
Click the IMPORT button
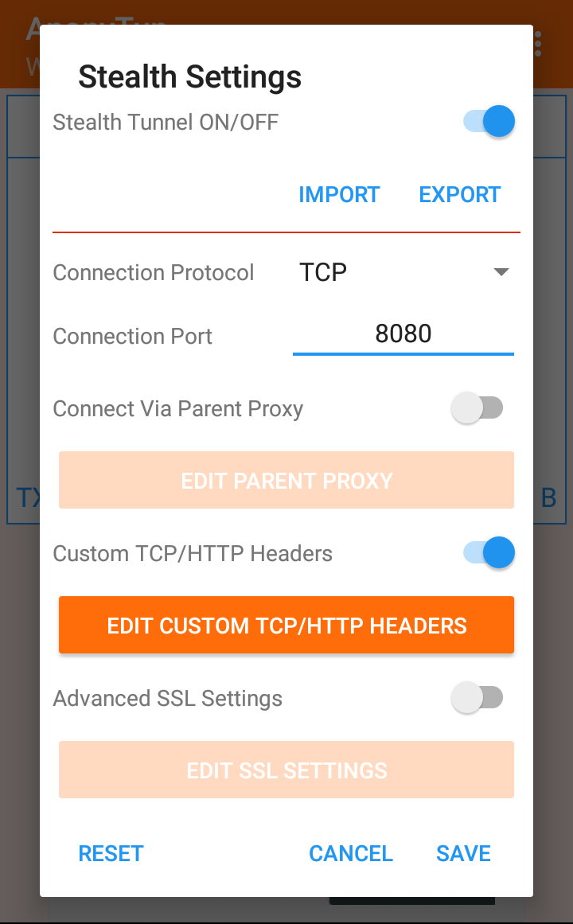[x=339, y=195]
